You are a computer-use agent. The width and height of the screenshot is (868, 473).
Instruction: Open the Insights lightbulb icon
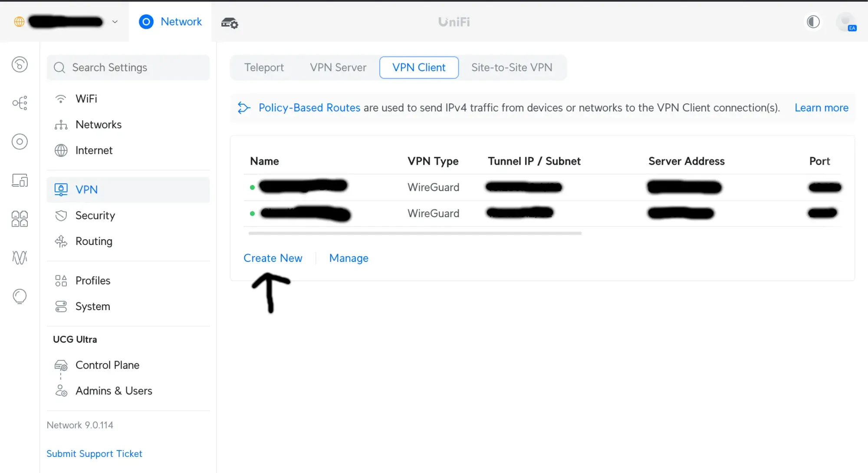click(x=20, y=297)
